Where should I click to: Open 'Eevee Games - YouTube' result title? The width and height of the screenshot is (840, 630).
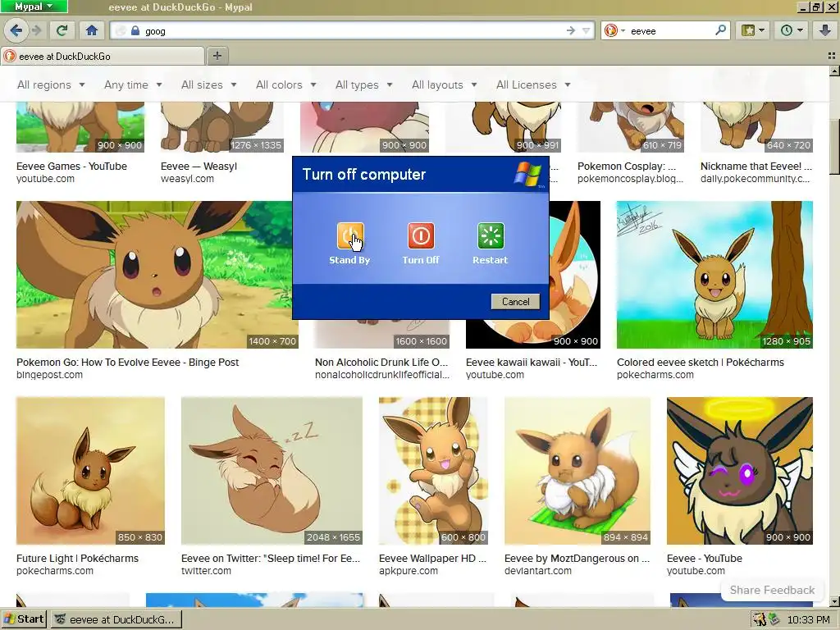[x=72, y=166]
